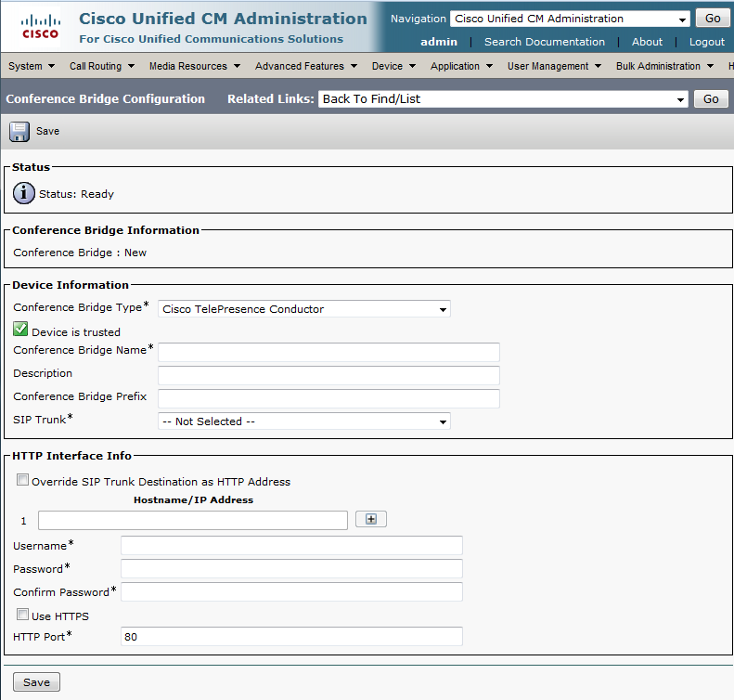734x700 pixels.
Task: Open the Bulk Administration menu
Action: [664, 66]
